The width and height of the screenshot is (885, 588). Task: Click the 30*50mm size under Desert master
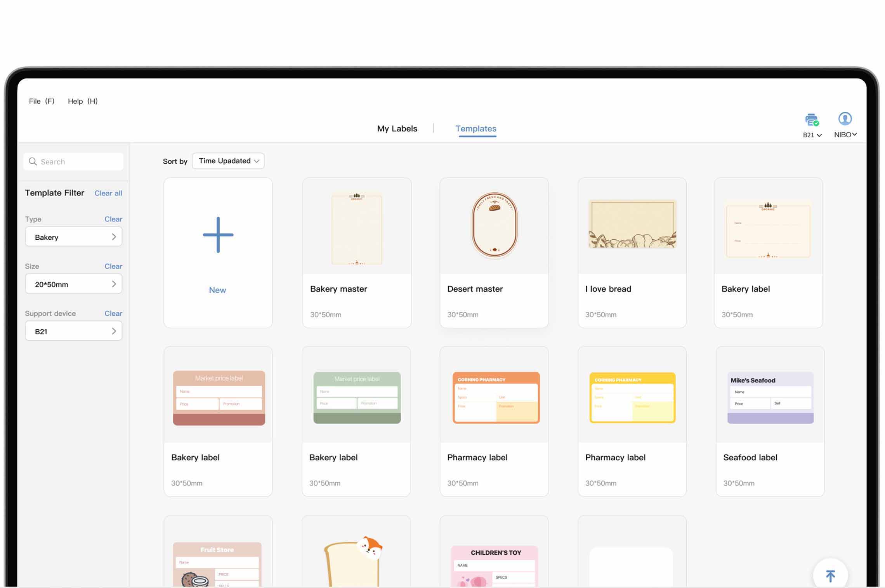pos(463,315)
